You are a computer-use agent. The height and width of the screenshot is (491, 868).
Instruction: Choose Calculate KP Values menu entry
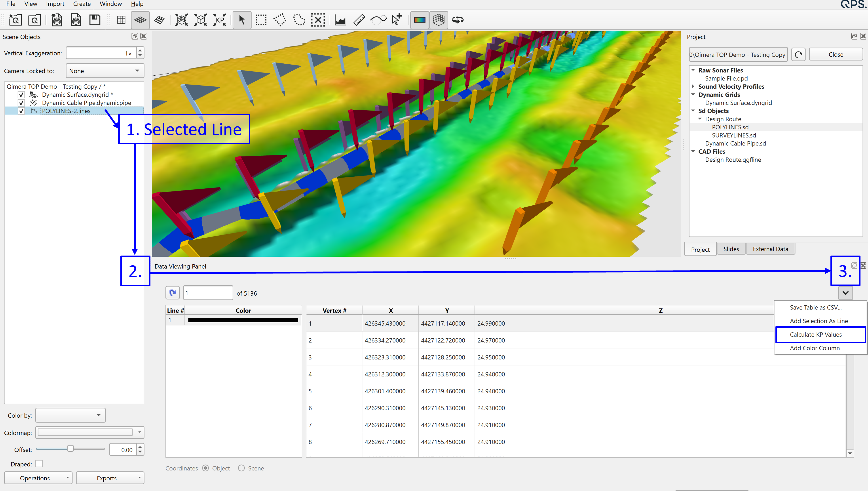[816, 334]
